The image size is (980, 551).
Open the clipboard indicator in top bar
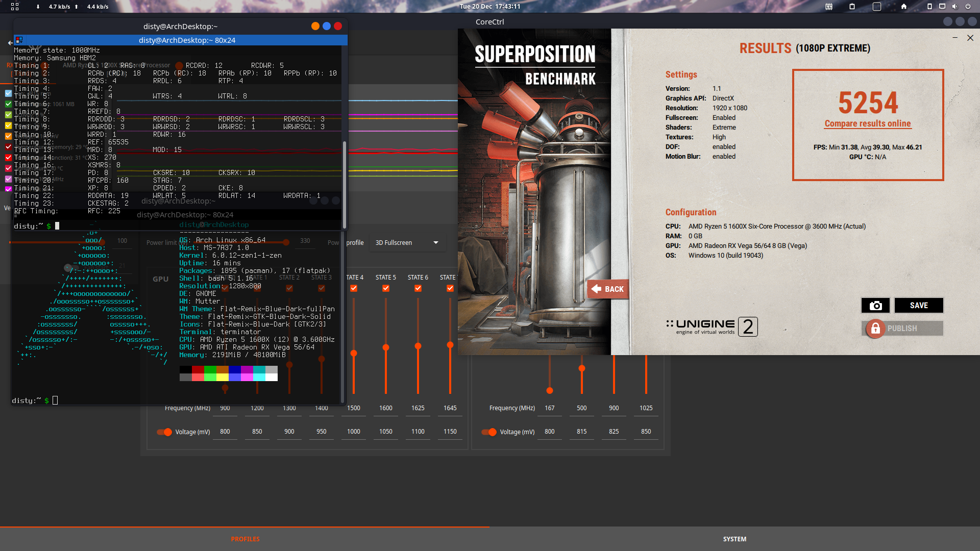coord(852,7)
